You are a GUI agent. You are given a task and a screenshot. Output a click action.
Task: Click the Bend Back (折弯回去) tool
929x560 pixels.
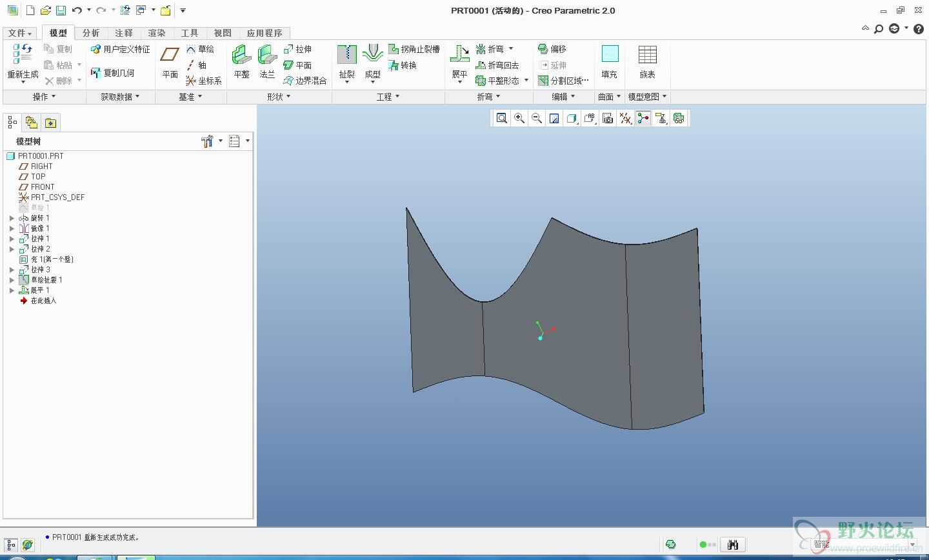point(497,65)
